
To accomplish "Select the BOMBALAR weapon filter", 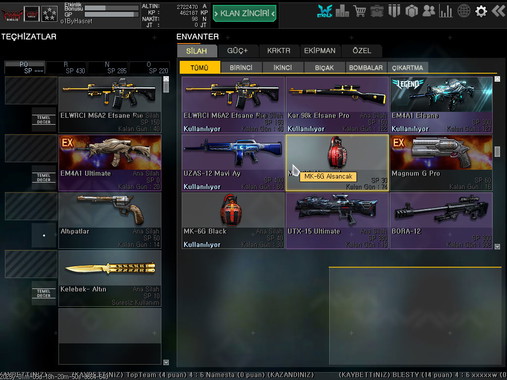I will [366, 68].
